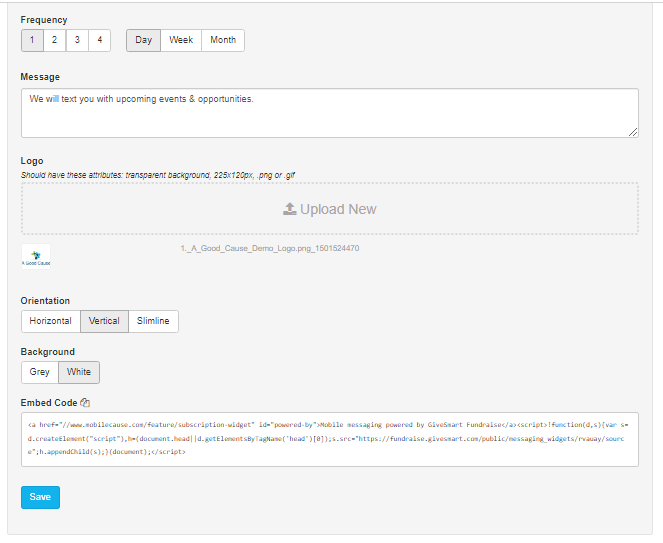The height and width of the screenshot is (543, 663).
Task: Choose Vertical orientation
Action: 104,321
